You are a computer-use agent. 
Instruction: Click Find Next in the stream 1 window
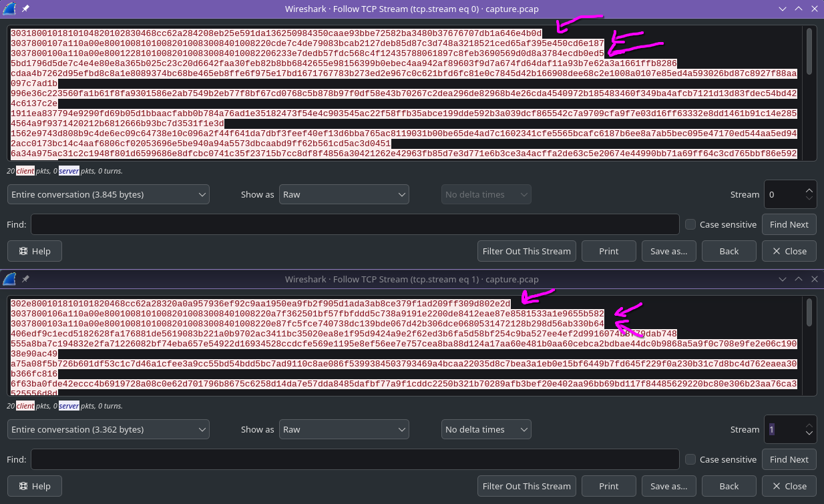coord(789,459)
